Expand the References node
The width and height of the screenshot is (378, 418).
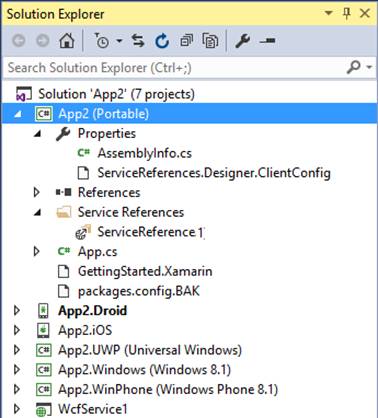[x=37, y=192]
